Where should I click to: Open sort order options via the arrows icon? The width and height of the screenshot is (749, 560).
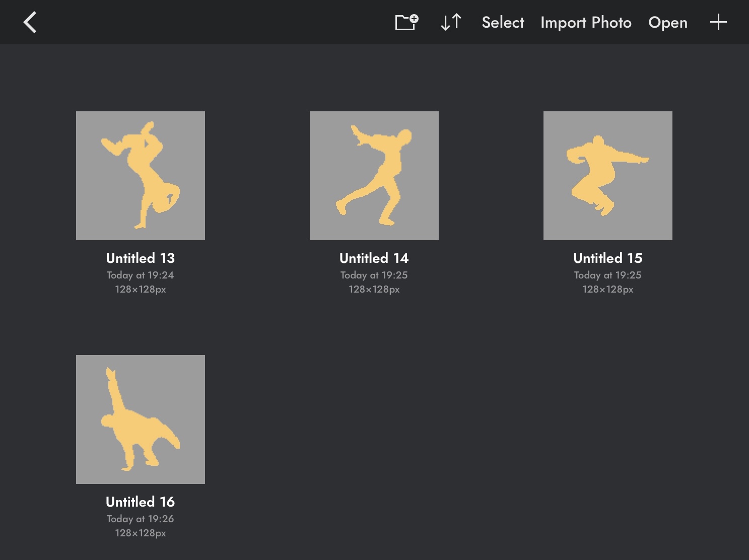[x=451, y=23]
